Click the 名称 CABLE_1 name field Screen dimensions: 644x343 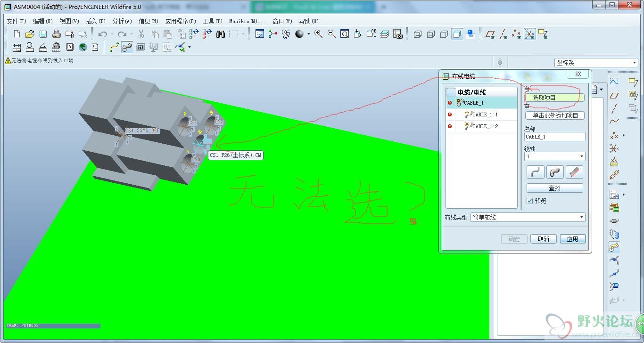click(x=554, y=137)
